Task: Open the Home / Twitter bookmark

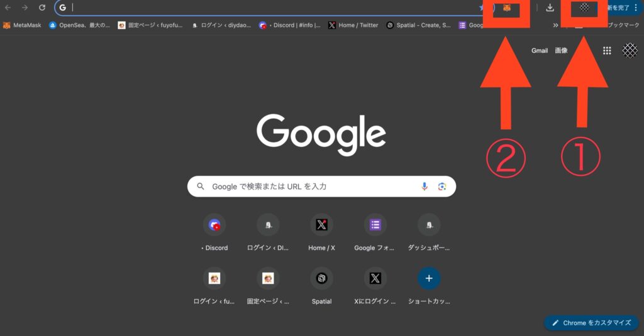Action: pyautogui.click(x=353, y=25)
